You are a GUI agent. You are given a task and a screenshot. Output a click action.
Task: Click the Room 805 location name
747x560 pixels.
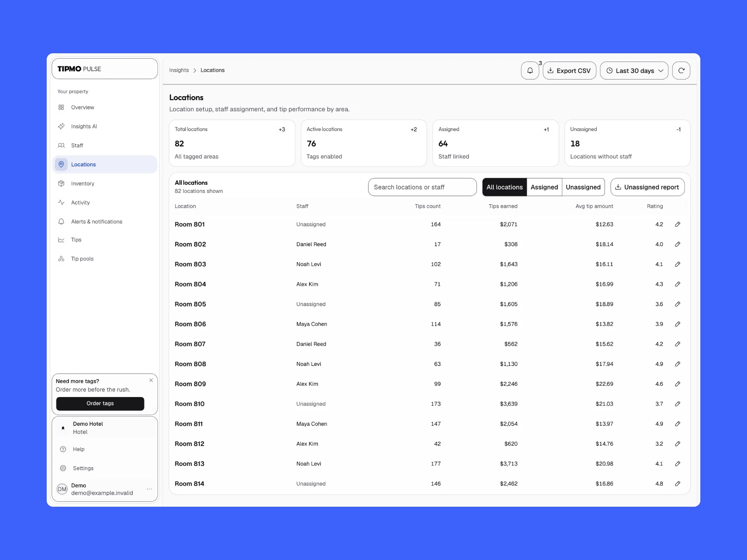point(190,304)
